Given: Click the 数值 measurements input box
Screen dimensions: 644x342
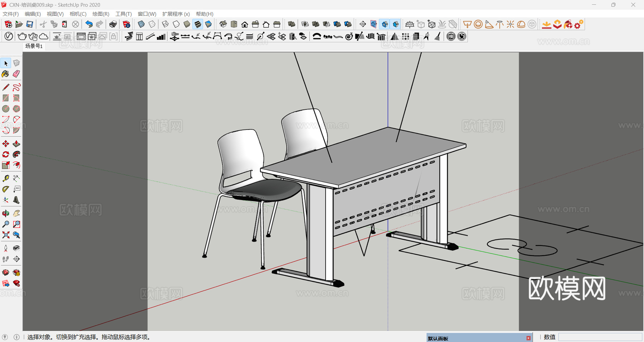Looking at the screenshot, I should [600, 337].
